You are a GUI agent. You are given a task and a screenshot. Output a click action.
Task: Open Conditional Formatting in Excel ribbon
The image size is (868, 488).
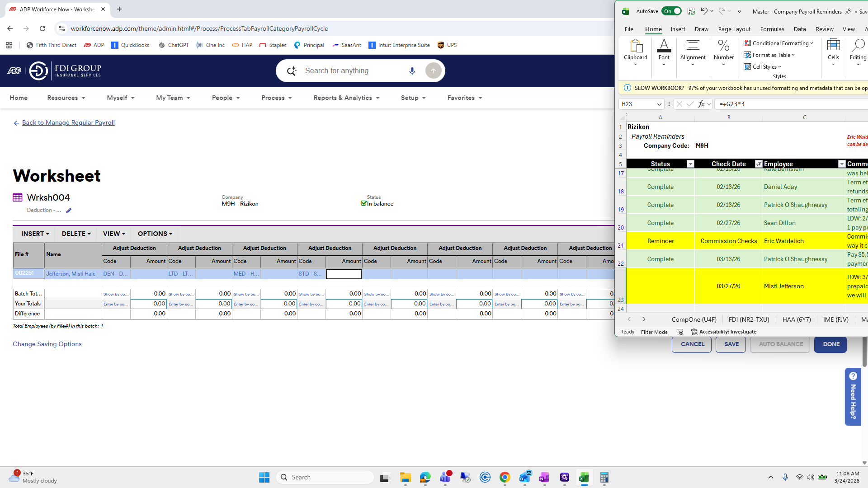click(x=778, y=43)
